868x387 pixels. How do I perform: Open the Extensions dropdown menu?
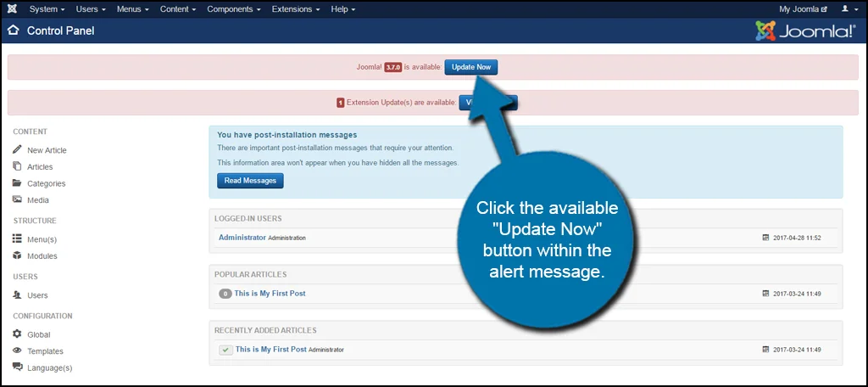(x=296, y=8)
